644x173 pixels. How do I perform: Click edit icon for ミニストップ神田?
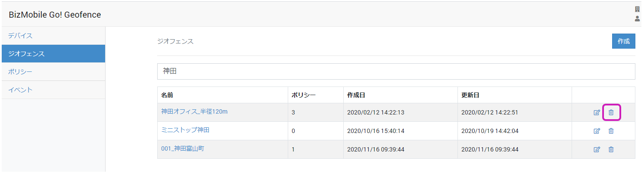tap(597, 131)
